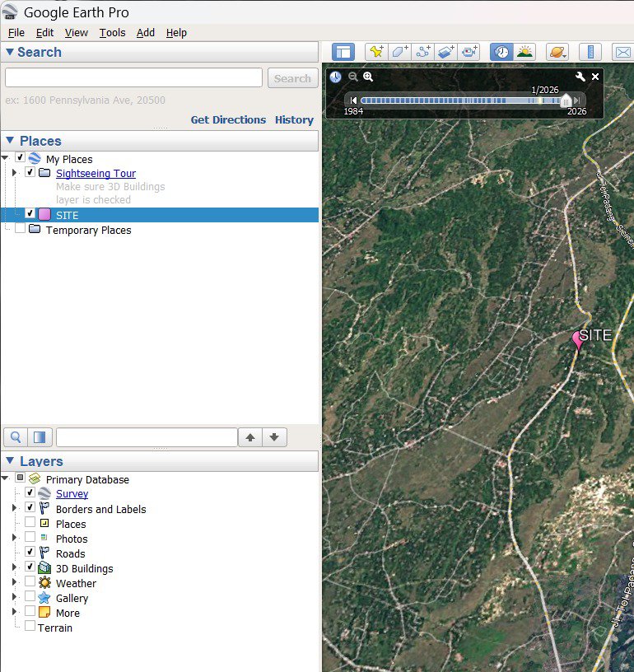Switch planet view with the Saturn icon
This screenshot has width=634, height=672.
click(557, 52)
